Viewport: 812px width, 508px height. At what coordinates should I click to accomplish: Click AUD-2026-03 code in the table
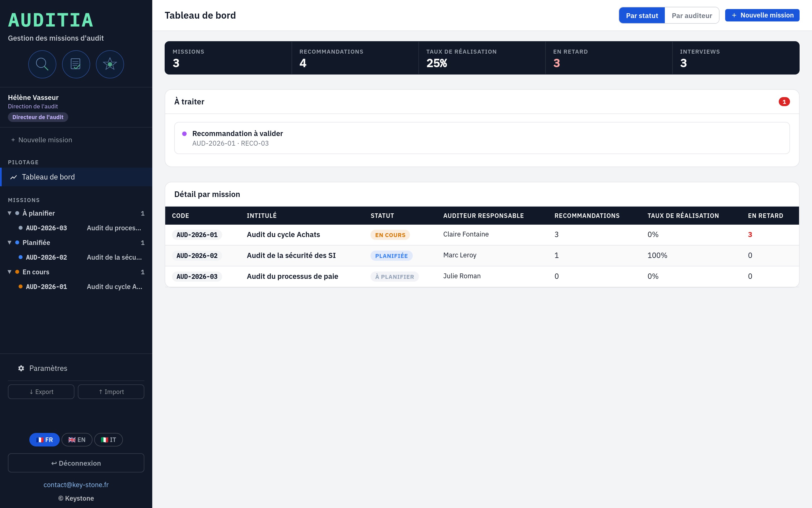coord(197,277)
